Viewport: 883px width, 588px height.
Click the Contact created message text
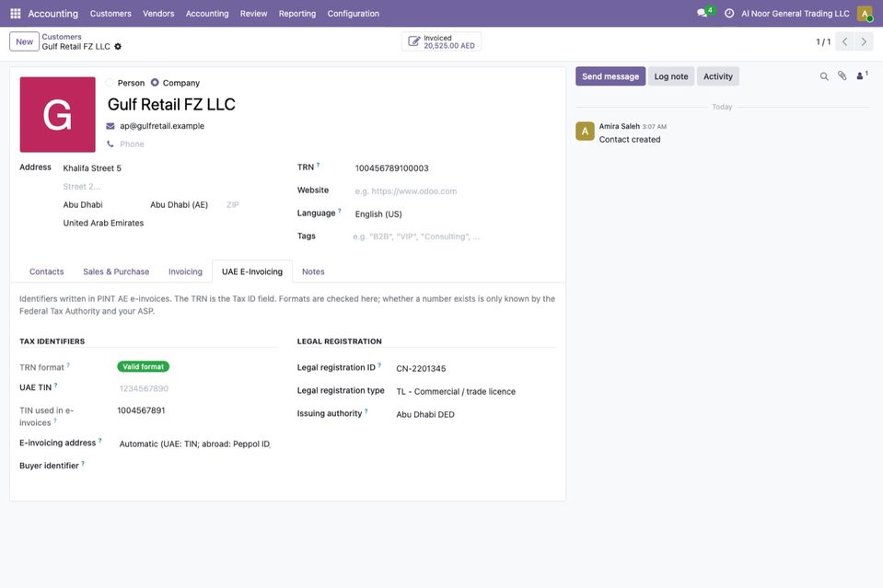point(630,140)
